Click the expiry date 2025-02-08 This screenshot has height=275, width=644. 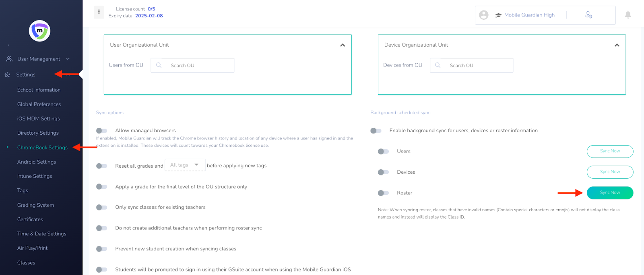149,16
